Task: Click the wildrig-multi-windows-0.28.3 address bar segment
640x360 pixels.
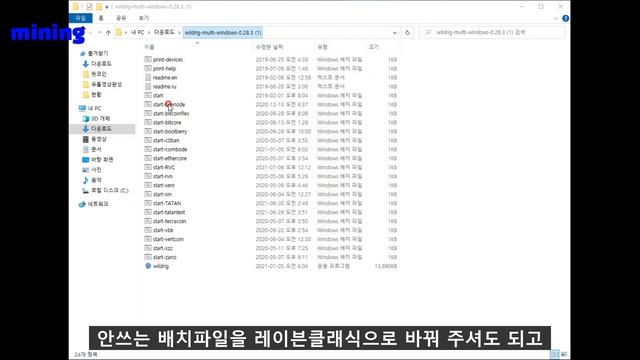Action: (223, 32)
